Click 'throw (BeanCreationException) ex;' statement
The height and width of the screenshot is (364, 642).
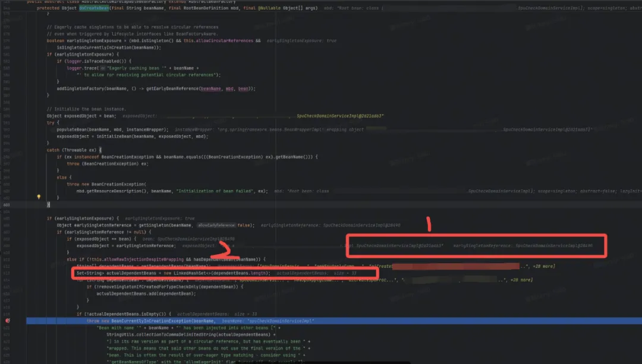pos(108,164)
